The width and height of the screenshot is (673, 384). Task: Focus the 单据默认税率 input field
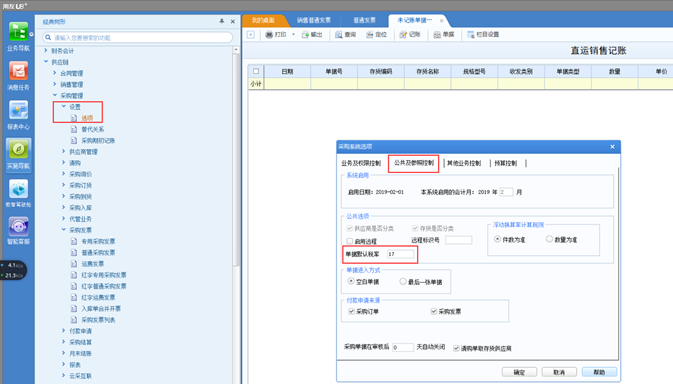pyautogui.click(x=400, y=254)
